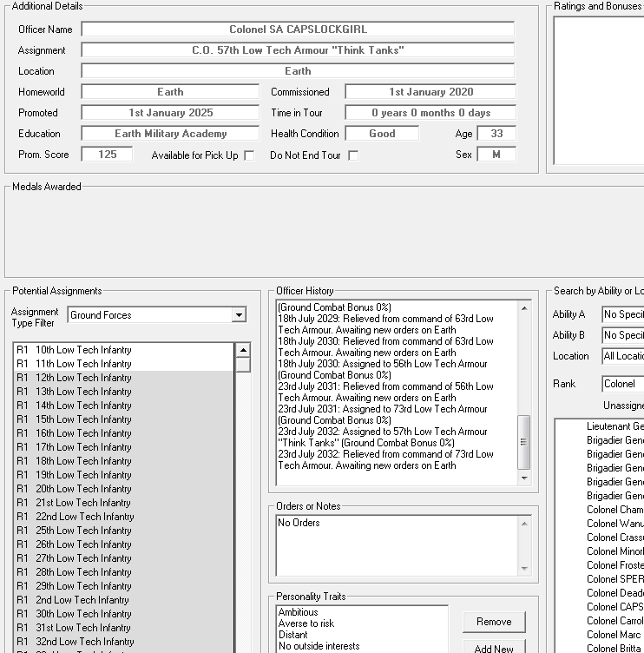Screen dimensions: 644x653
Task: Click the Age field showing 33
Action: coord(496,133)
